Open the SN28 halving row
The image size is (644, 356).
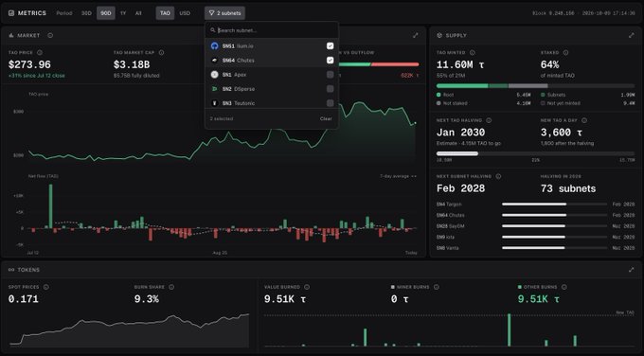pos(536,226)
